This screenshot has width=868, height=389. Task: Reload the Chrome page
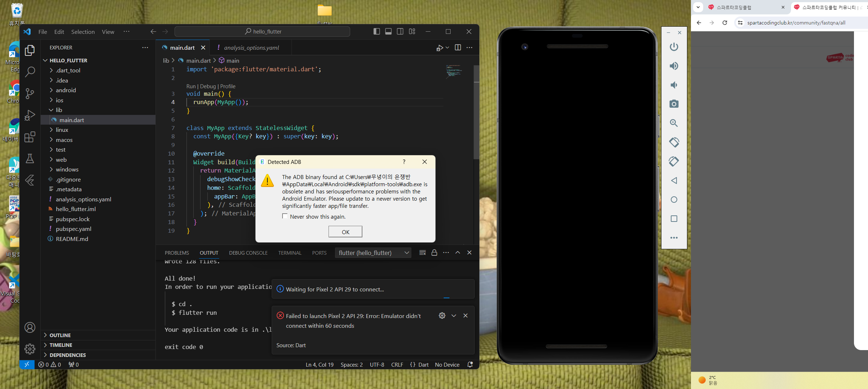pos(725,23)
